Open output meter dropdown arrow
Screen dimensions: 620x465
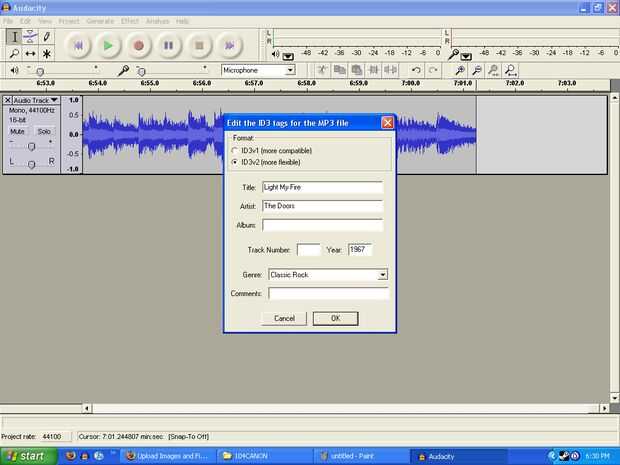coord(288,56)
